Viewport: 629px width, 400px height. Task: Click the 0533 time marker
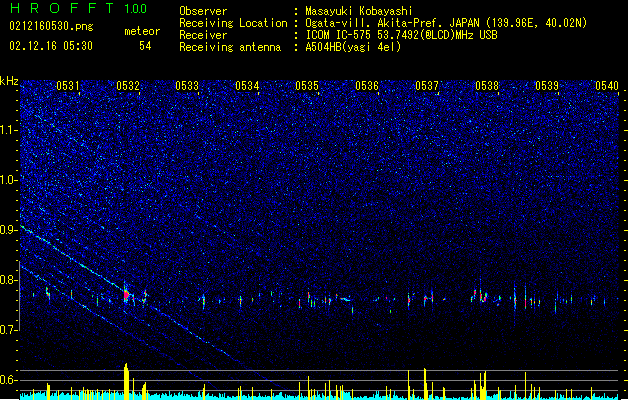click(x=187, y=86)
